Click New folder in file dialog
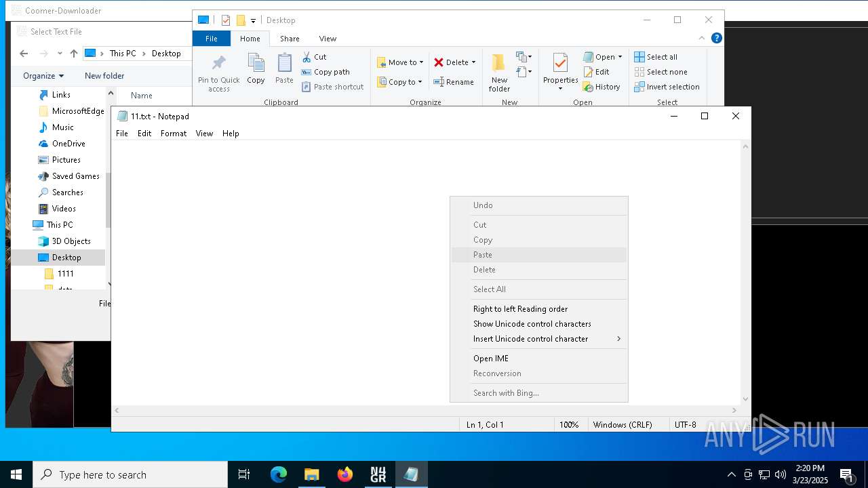Image resolution: width=868 pixels, height=488 pixels. pos(104,76)
